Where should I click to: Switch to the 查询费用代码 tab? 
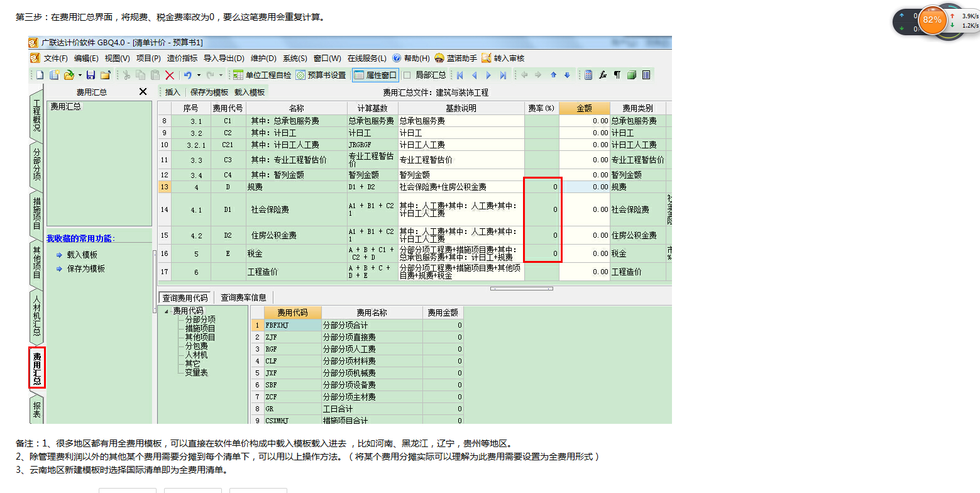(x=185, y=297)
